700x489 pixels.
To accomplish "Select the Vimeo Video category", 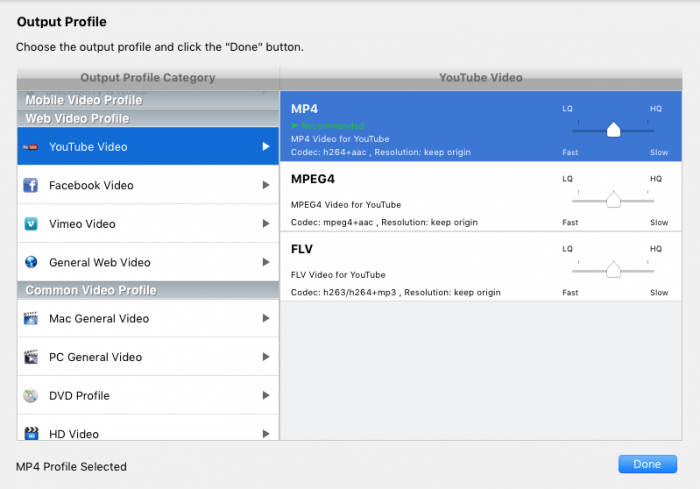I will click(148, 223).
